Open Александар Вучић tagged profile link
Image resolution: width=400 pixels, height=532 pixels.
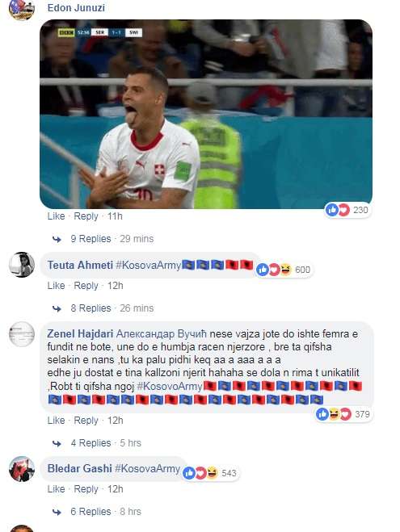click(162, 334)
